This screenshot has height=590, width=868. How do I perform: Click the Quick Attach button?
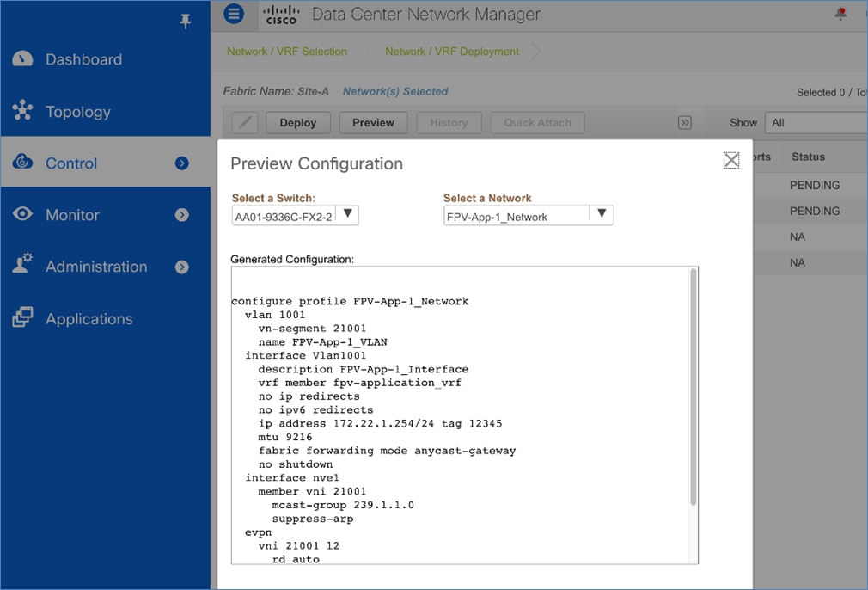click(537, 122)
